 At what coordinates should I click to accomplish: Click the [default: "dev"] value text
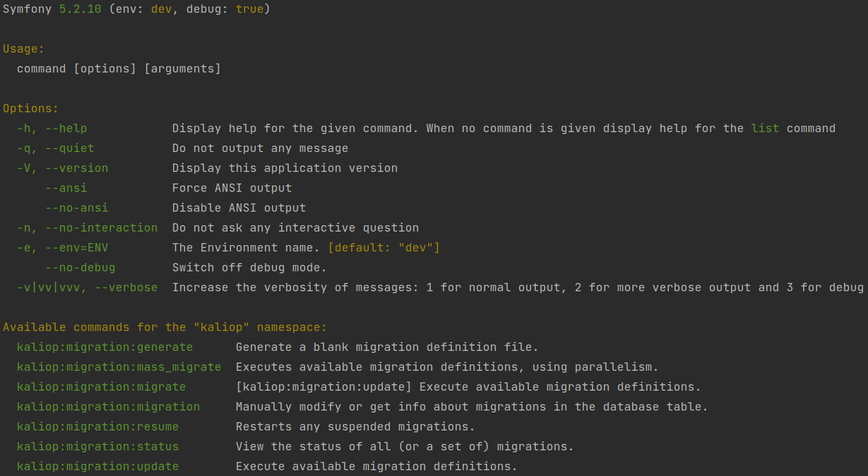[x=383, y=248]
